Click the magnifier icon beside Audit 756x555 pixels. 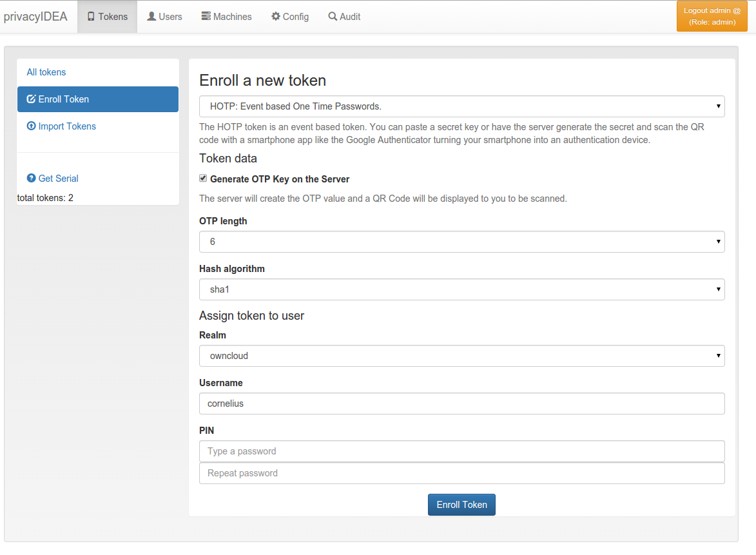[x=333, y=16]
